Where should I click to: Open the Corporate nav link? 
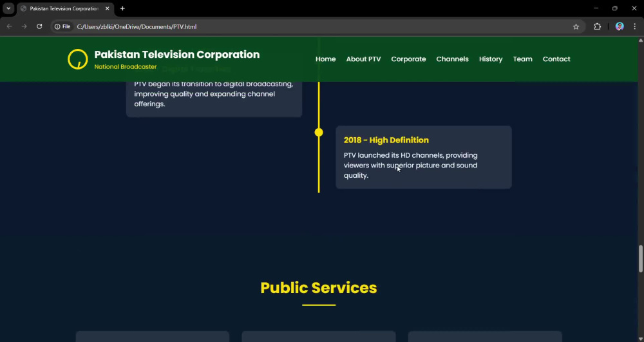408,59
